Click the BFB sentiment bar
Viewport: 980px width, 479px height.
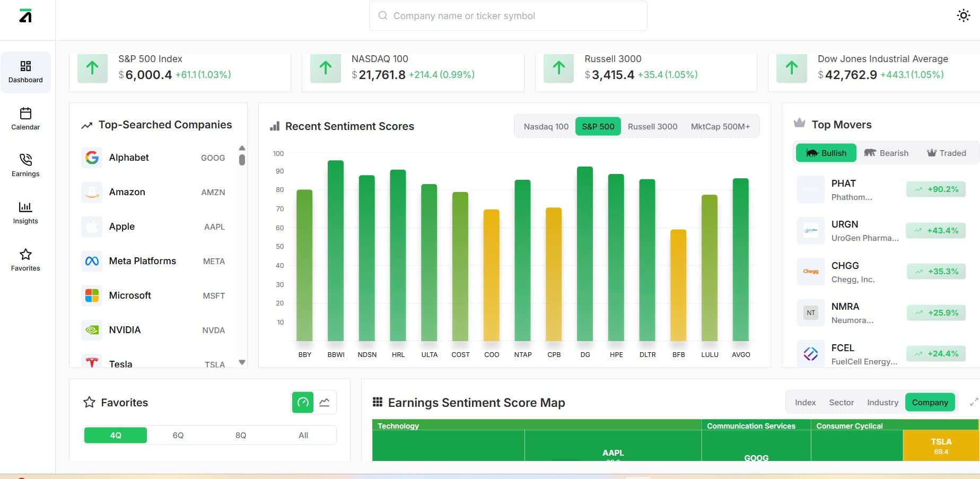click(678, 285)
